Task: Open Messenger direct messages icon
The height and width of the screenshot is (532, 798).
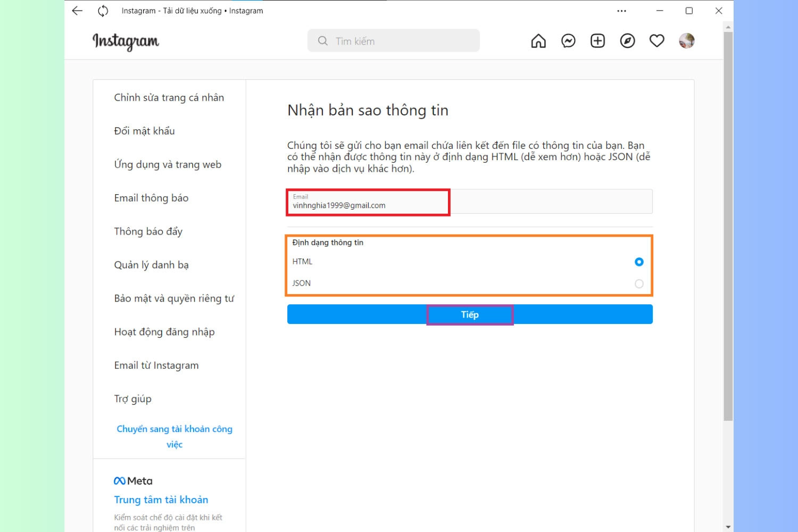Action: coord(568,41)
